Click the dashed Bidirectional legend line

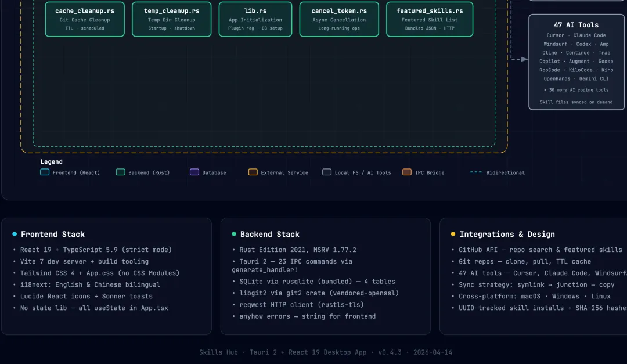coord(476,172)
